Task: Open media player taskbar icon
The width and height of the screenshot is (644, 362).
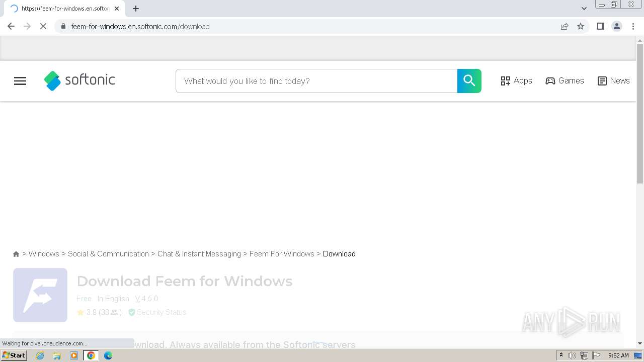Action: [74, 355]
